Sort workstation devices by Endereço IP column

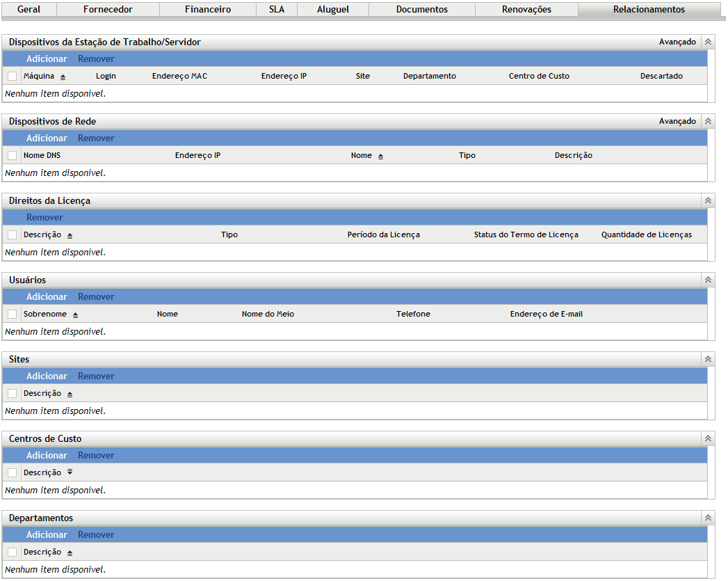284,76
